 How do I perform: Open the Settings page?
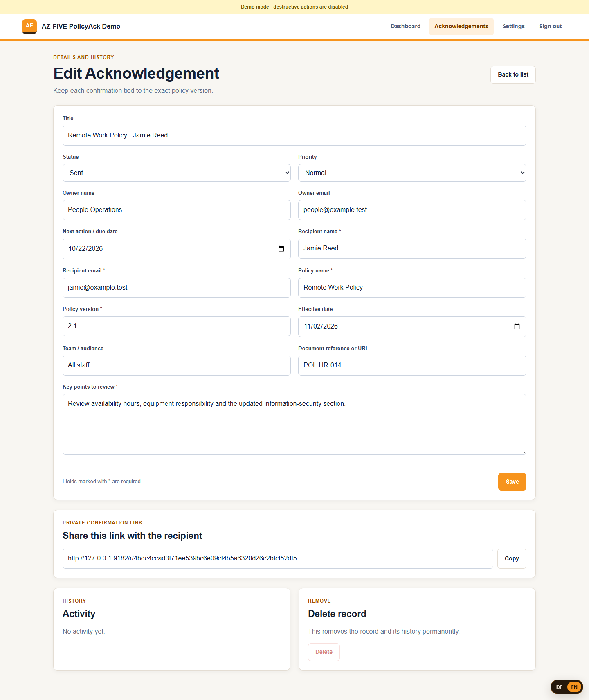[x=514, y=26]
